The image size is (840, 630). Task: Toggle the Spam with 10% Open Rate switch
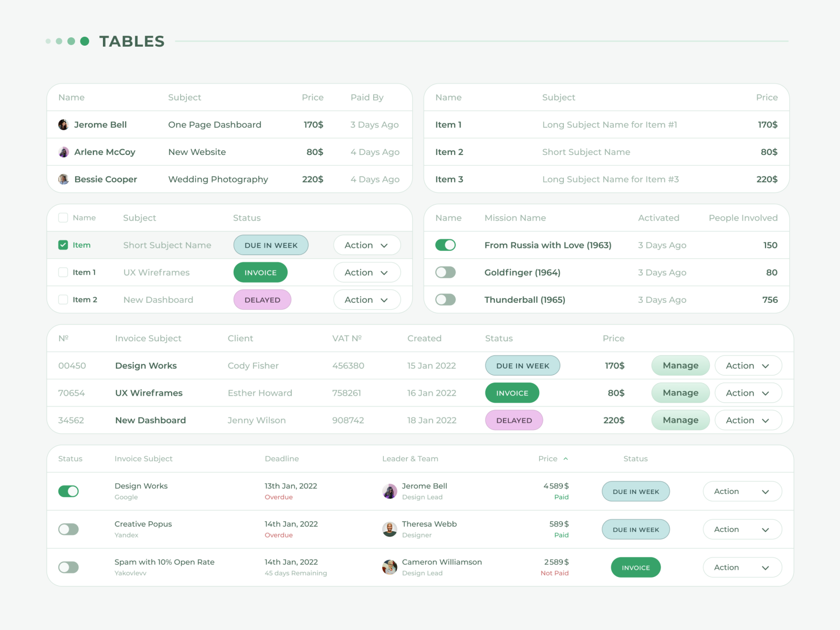click(x=68, y=567)
